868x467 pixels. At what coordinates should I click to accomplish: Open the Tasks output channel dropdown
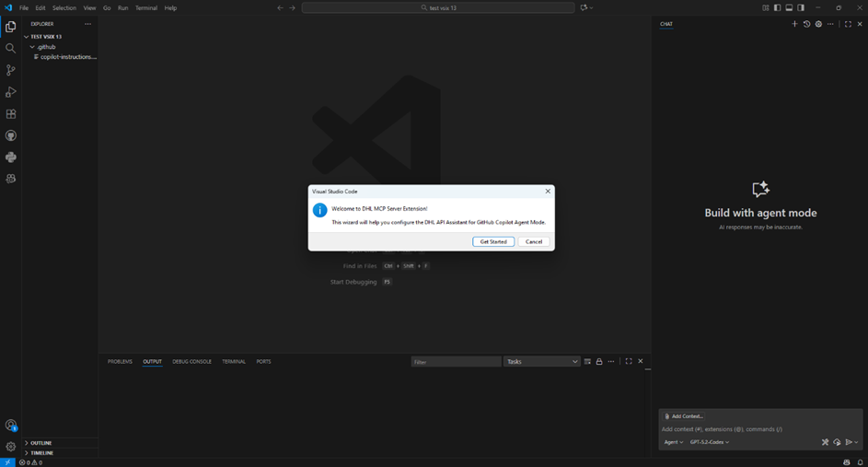[x=541, y=362]
